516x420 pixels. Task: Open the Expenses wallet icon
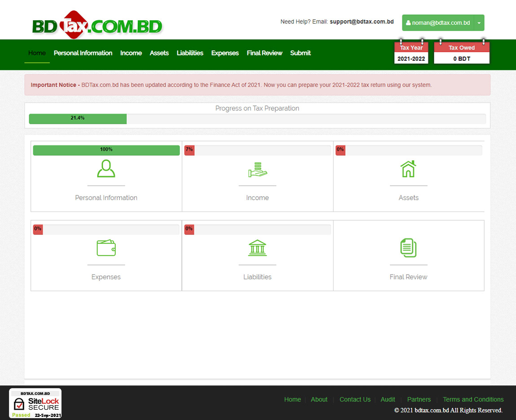coord(106,248)
